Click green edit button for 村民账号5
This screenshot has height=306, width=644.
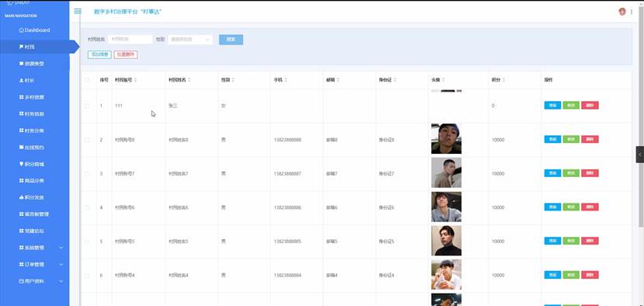571,241
